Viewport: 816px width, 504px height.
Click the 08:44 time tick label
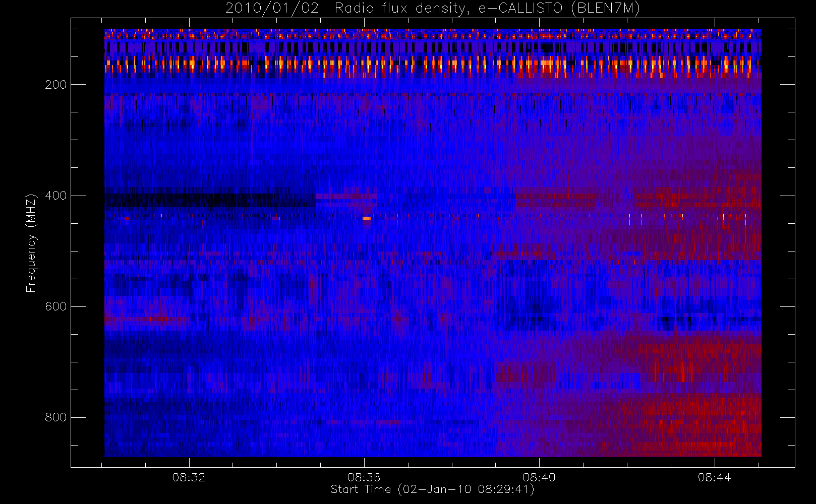[x=714, y=477]
